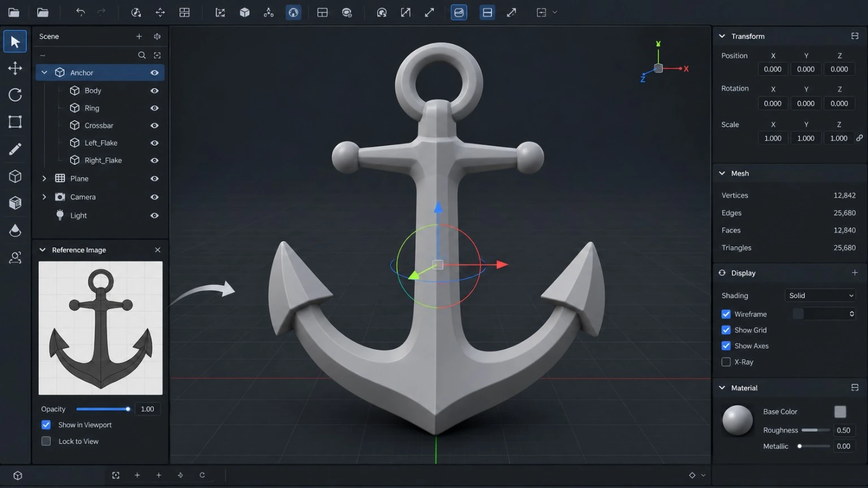Uncheck Show in Viewport
This screenshot has height=488, width=868.
(x=46, y=425)
